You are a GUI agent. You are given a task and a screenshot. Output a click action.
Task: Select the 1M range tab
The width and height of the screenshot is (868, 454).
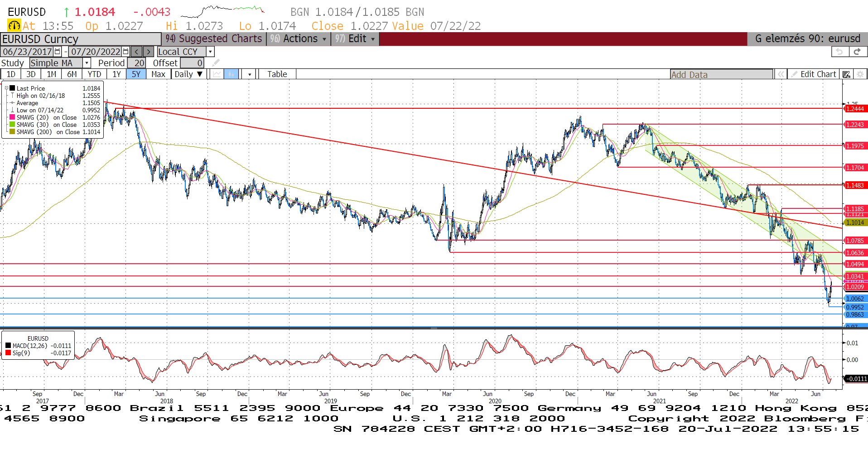(x=52, y=74)
